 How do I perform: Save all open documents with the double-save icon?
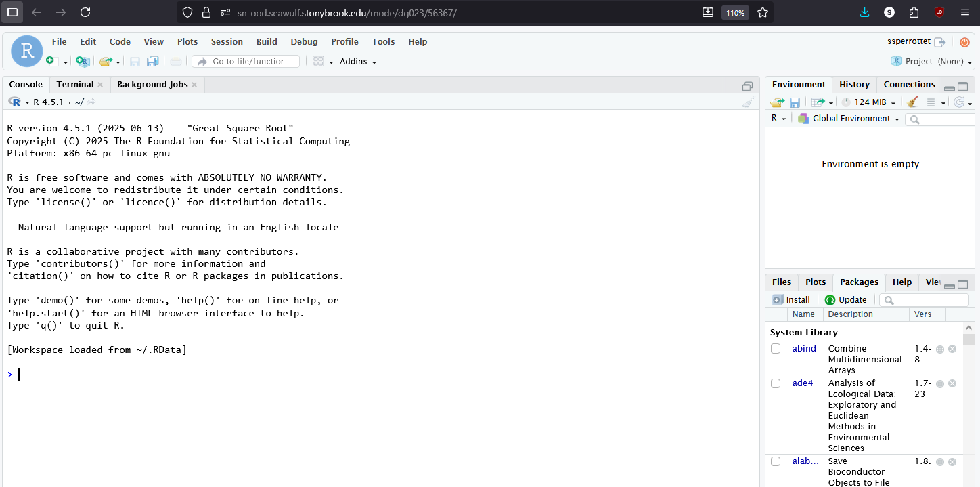click(152, 61)
